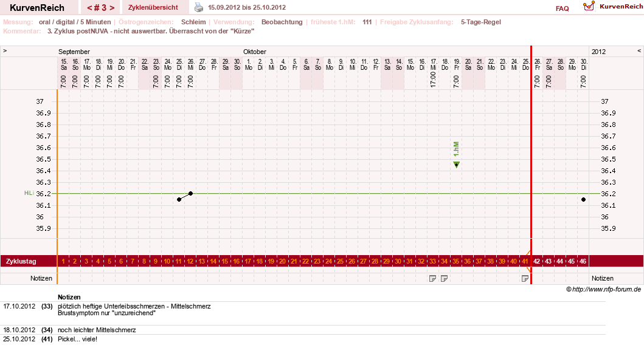Click the 17:00 time on 17. Mi
Image resolution: width=644 pixels, height=362 pixels.
click(434, 80)
